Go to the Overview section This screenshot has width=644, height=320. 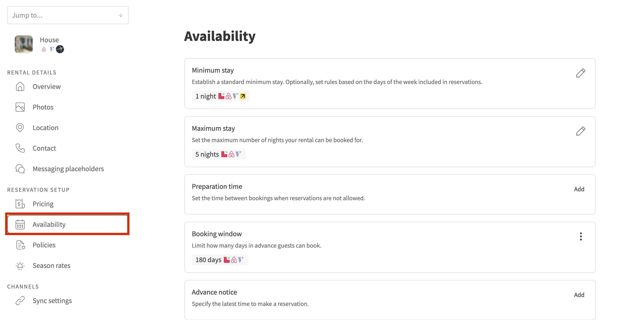(x=47, y=87)
